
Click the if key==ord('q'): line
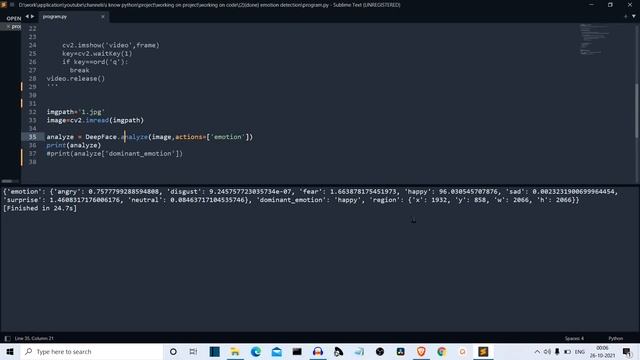[95, 62]
